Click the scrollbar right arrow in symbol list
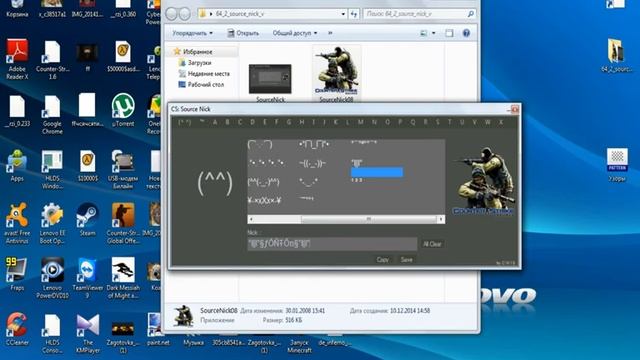Image resolution: width=640 pixels, height=360 pixels. point(441,219)
